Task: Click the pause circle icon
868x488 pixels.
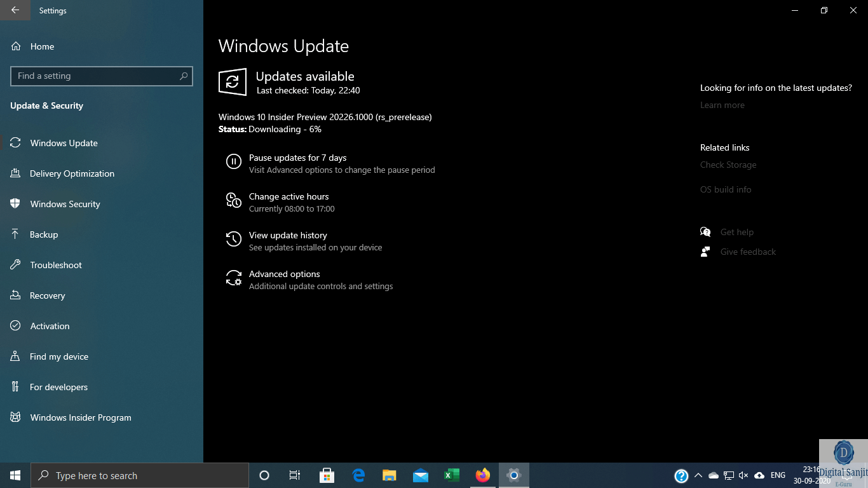Action: 234,161
